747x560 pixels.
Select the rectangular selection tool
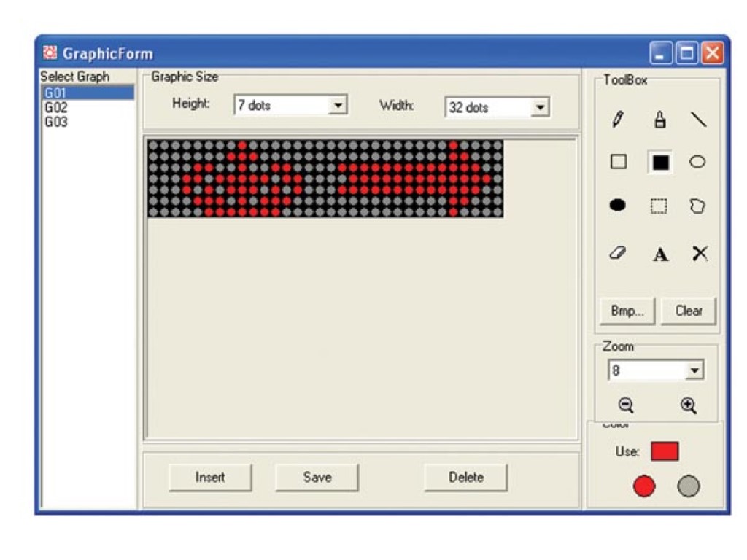point(659,207)
